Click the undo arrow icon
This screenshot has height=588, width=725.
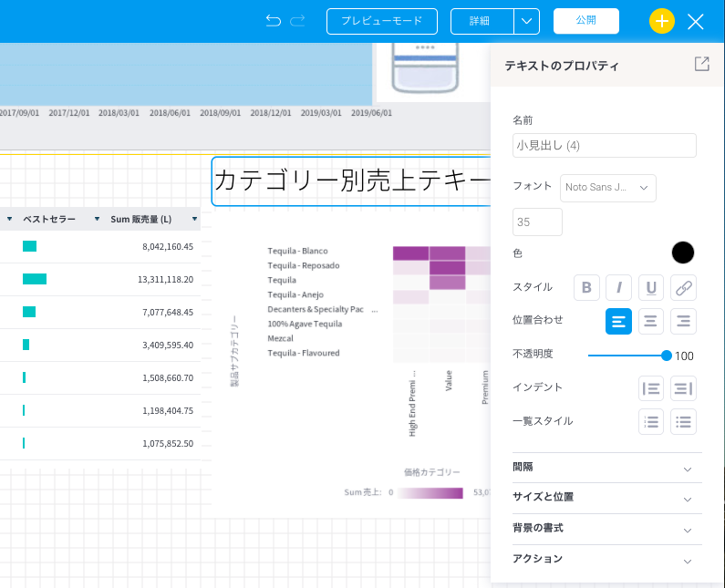click(x=274, y=21)
